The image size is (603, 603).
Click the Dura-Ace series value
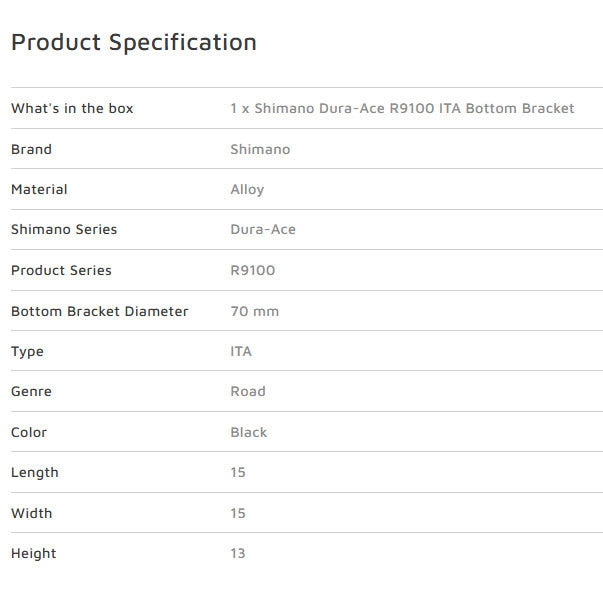[x=263, y=229]
